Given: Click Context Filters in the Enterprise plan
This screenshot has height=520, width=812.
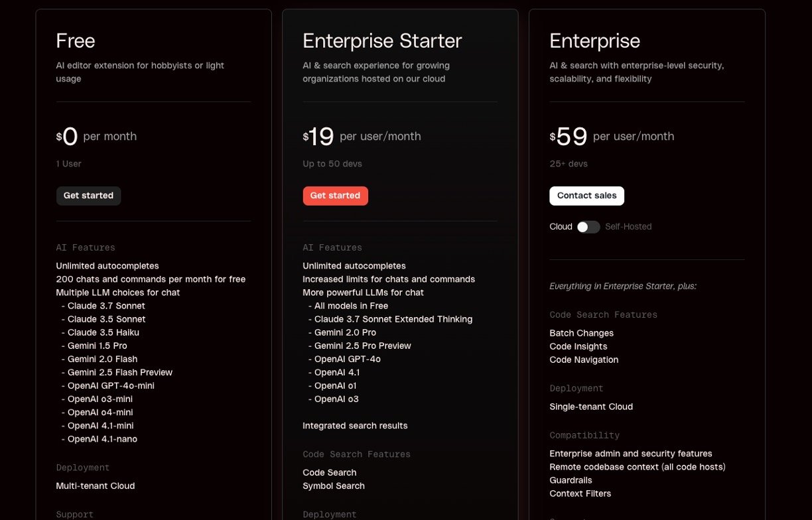Looking at the screenshot, I should coord(580,493).
